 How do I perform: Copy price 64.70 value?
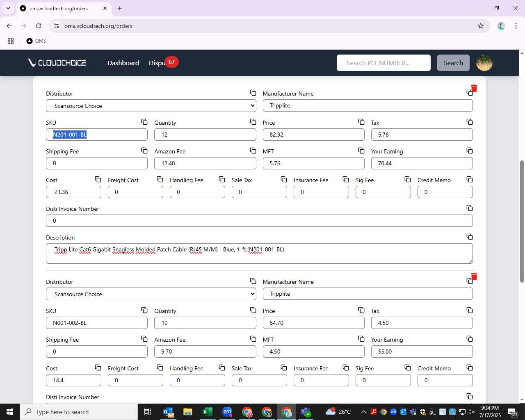point(361,310)
